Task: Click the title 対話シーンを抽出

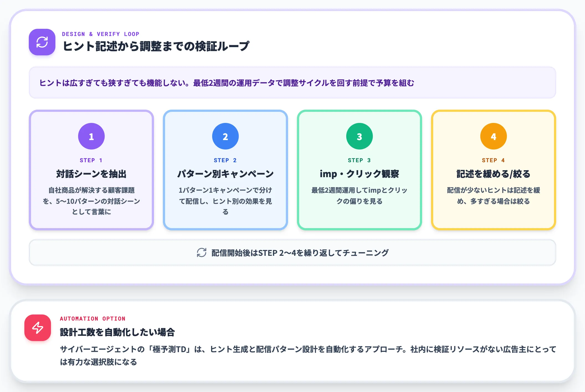Action: click(91, 174)
